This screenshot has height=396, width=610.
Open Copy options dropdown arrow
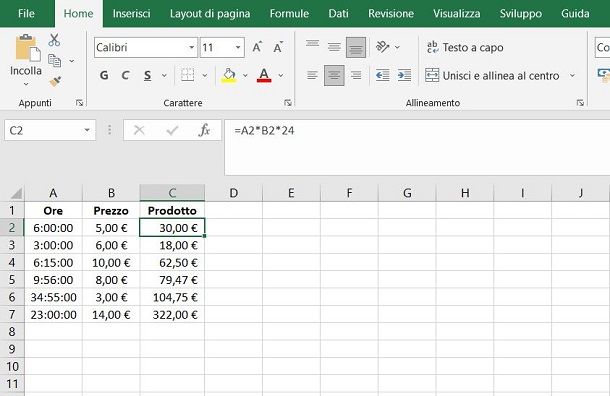coord(72,61)
